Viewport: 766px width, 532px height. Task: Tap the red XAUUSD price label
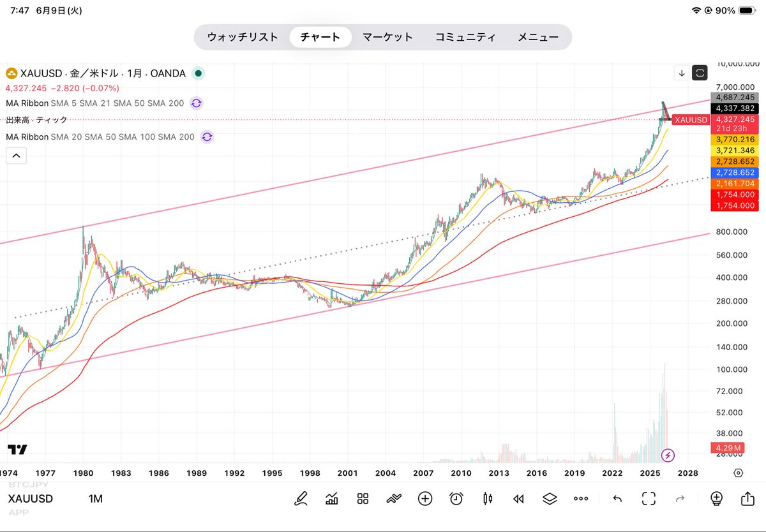pyautogui.click(x=691, y=119)
